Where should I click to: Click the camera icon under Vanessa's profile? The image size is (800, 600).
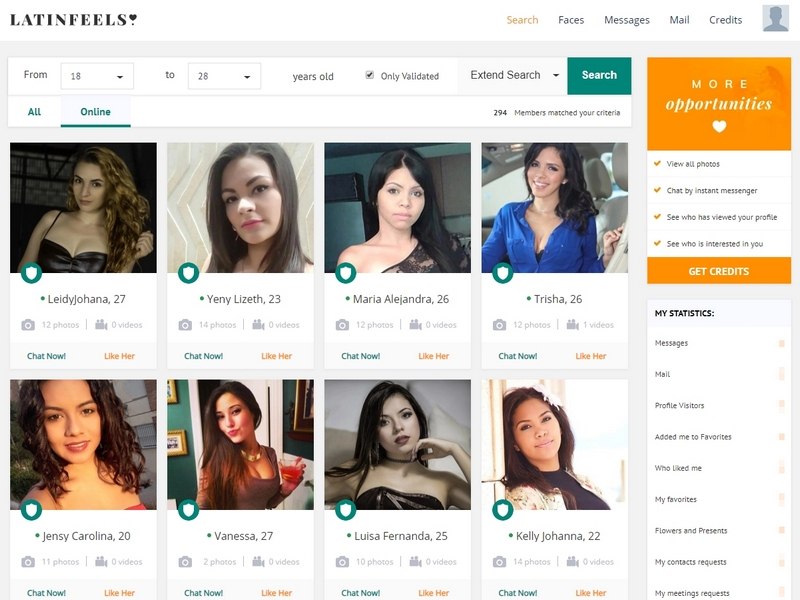point(185,562)
